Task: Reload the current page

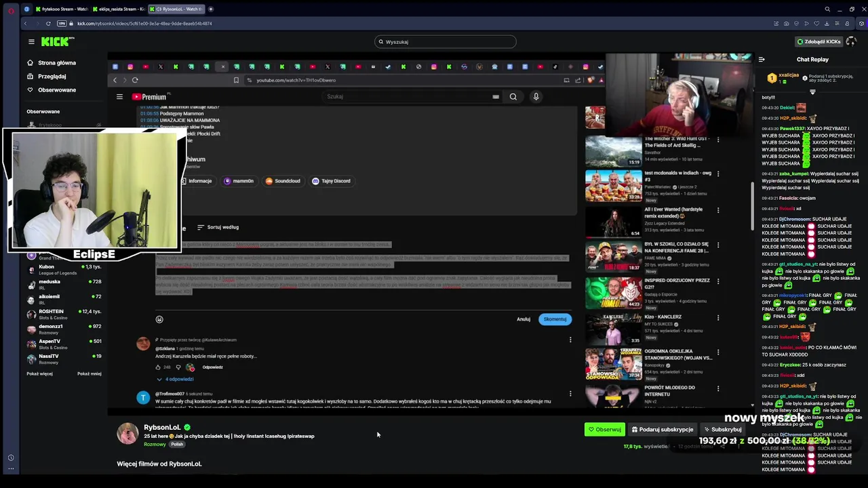Action: pyautogui.click(x=48, y=23)
